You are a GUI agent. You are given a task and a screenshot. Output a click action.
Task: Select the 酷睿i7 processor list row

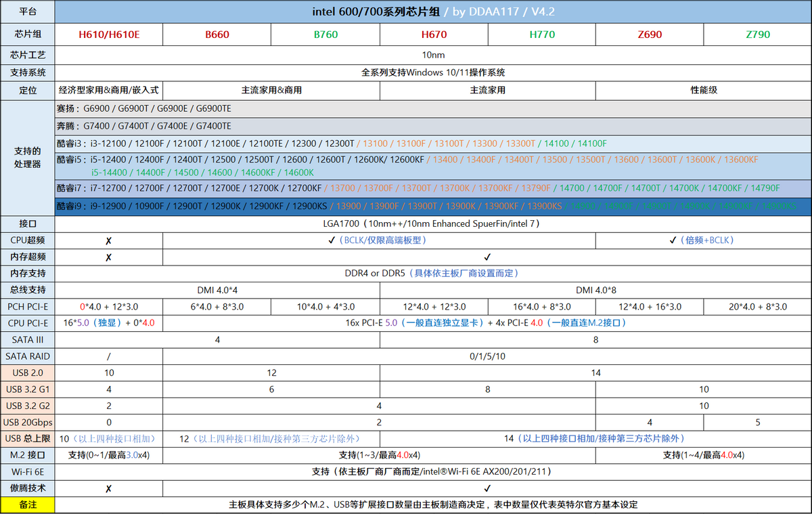tap(433, 188)
